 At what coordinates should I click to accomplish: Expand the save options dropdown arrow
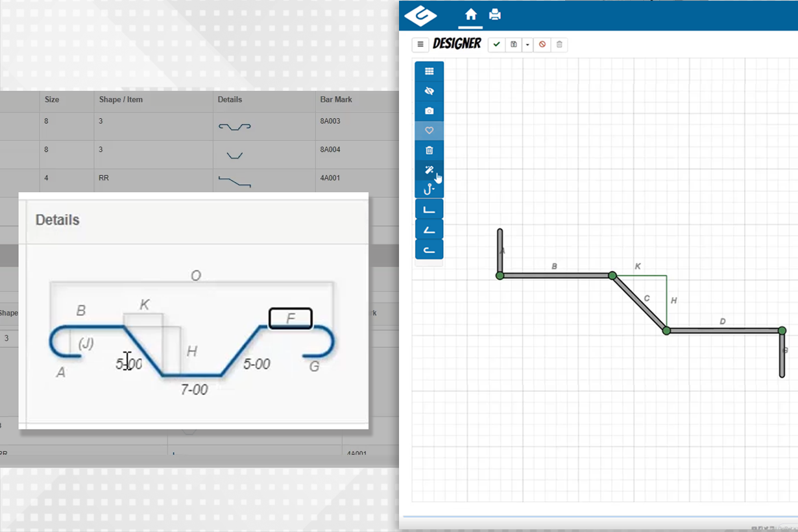point(527,45)
